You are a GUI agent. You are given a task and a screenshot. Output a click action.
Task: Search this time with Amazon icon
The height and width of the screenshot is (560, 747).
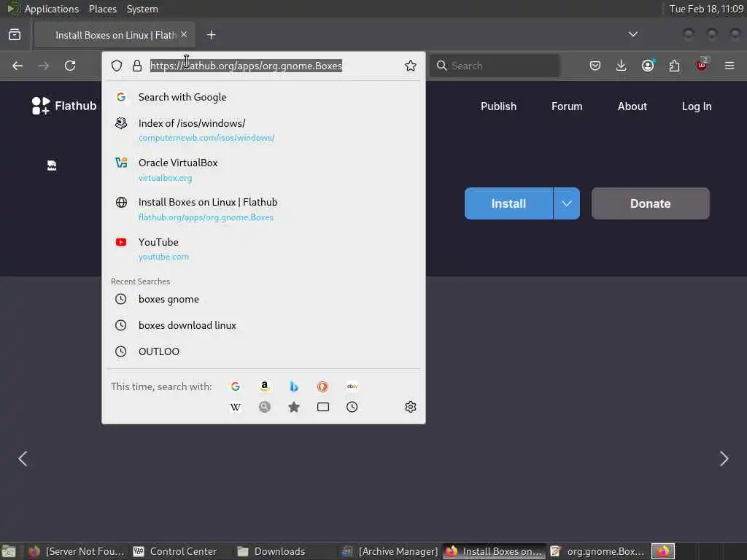click(264, 386)
